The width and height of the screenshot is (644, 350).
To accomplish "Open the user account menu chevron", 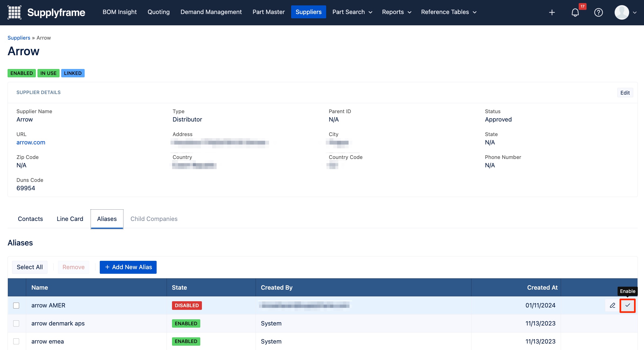I will 635,12.
